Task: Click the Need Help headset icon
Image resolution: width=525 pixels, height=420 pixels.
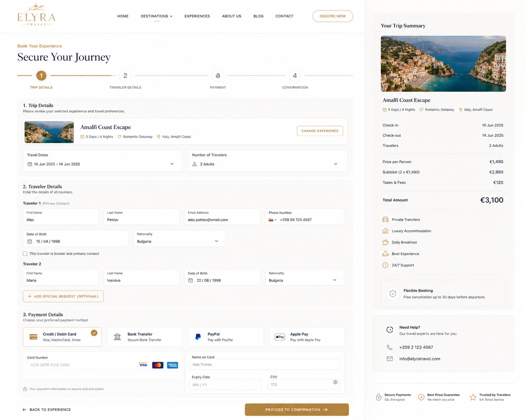Action: click(390, 330)
